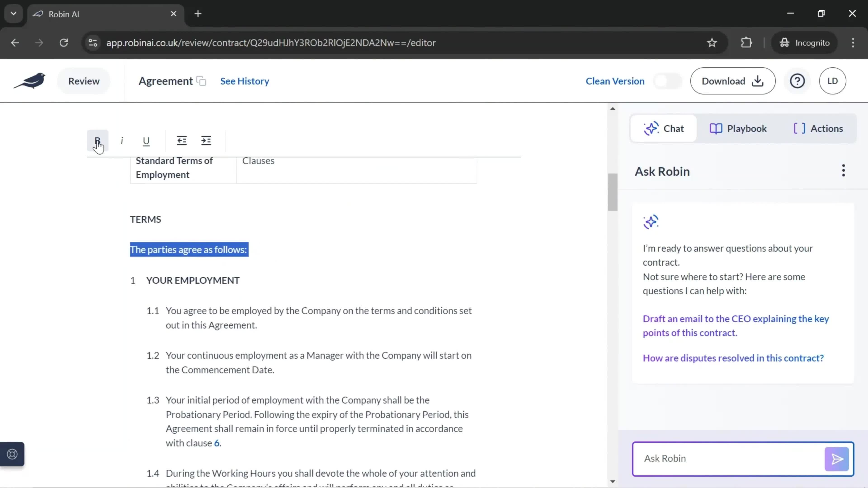
Task: Click hyperlink to clause 6
Action: [x=216, y=443]
